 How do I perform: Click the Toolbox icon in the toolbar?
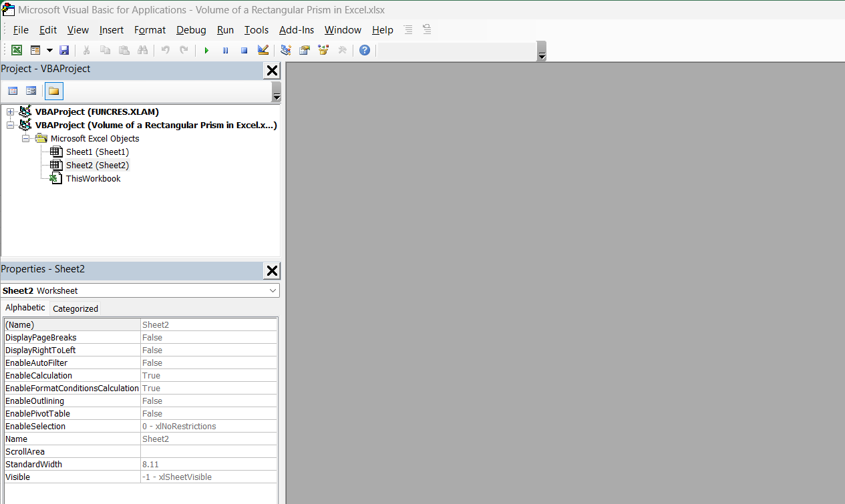click(x=342, y=50)
